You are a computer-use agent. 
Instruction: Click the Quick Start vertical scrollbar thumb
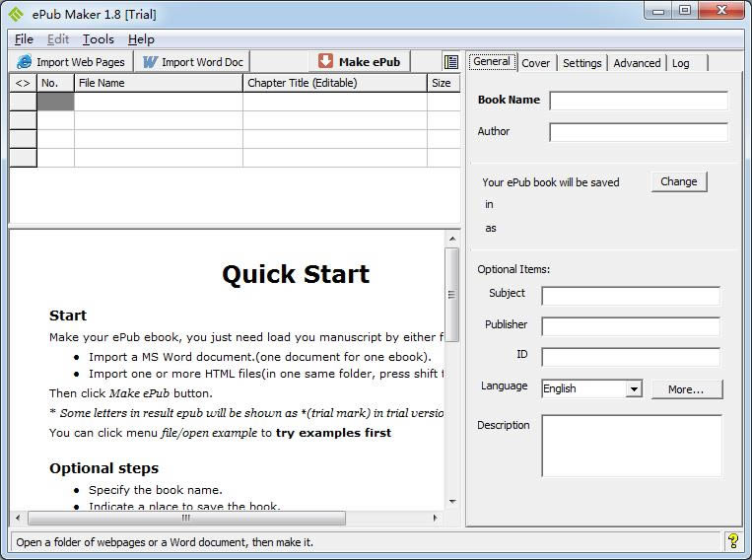tap(451, 295)
